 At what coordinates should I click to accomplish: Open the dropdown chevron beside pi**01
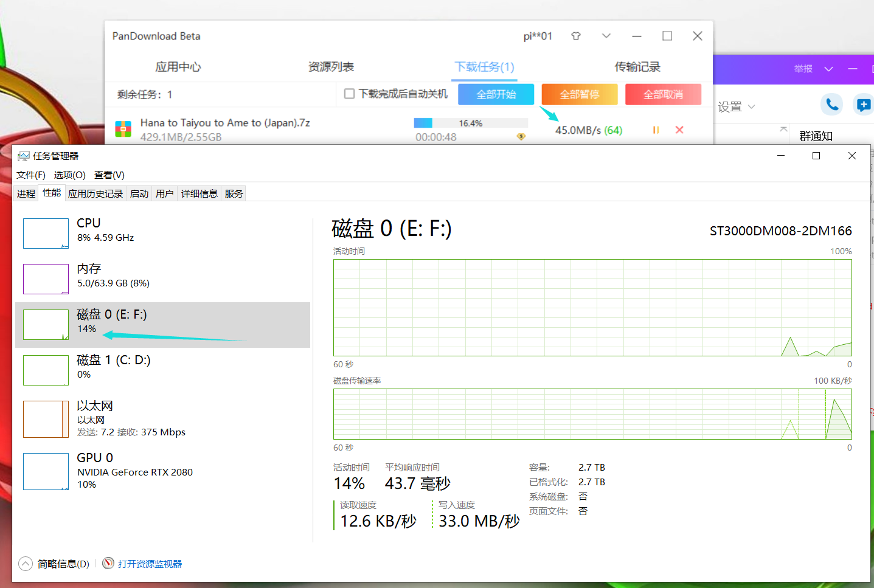(x=606, y=36)
